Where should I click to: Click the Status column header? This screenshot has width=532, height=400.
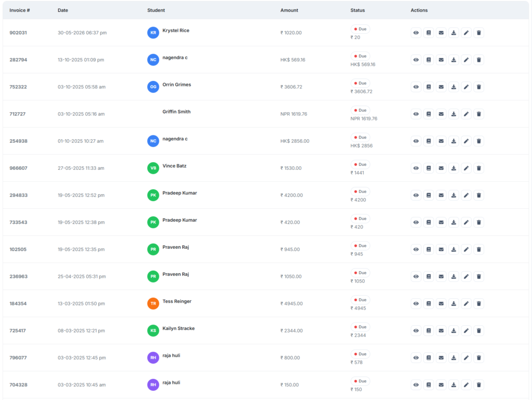(x=357, y=10)
